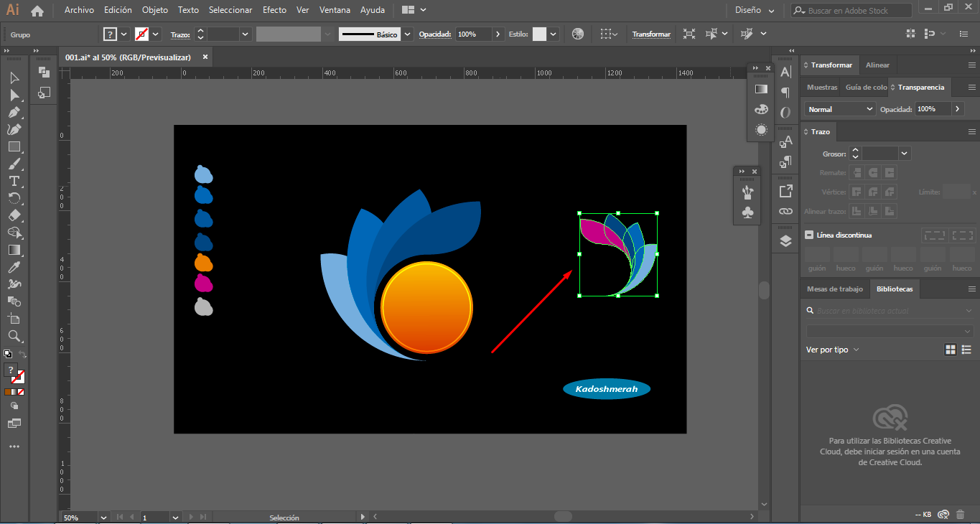Select the Rectangle tool
The height and width of the screenshot is (524, 980).
(x=14, y=146)
